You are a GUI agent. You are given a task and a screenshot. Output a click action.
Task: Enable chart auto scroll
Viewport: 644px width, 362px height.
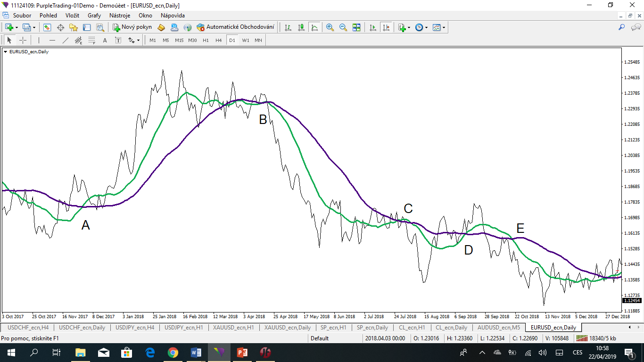pos(372,27)
